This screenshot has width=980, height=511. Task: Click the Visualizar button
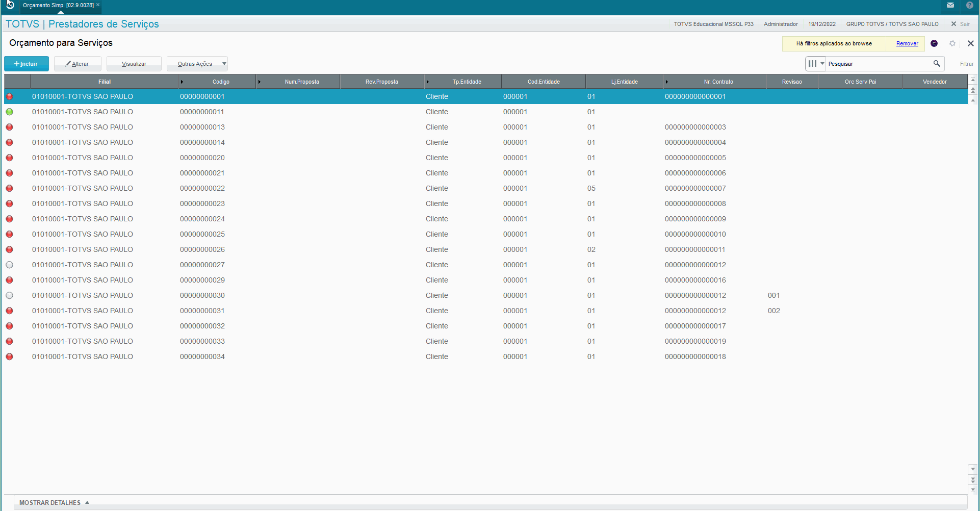pos(134,64)
